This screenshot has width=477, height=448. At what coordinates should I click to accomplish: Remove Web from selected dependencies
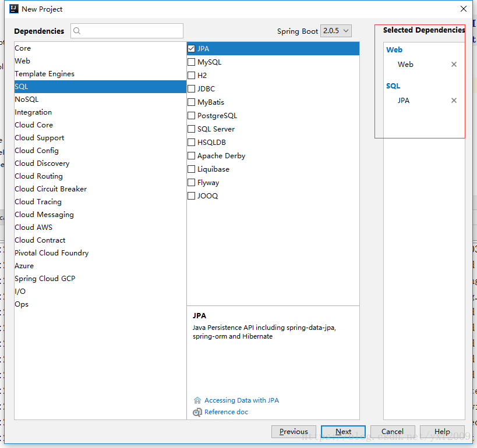pyautogui.click(x=454, y=65)
